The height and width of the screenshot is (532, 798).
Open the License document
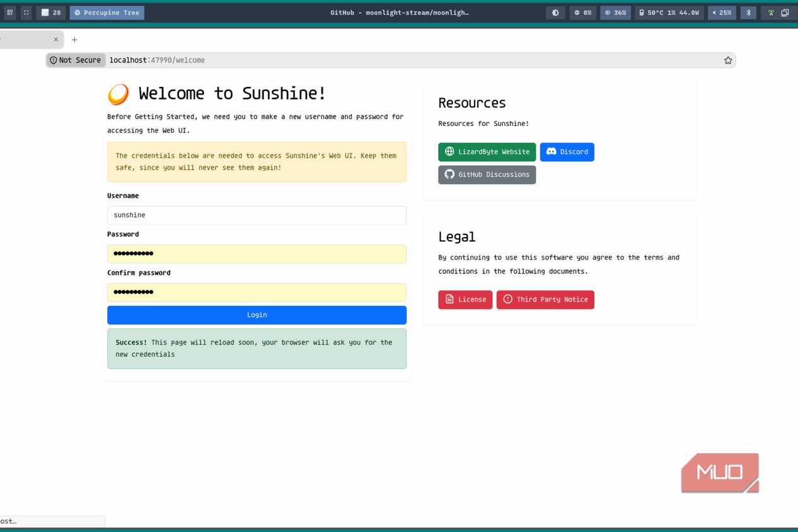[465, 299]
